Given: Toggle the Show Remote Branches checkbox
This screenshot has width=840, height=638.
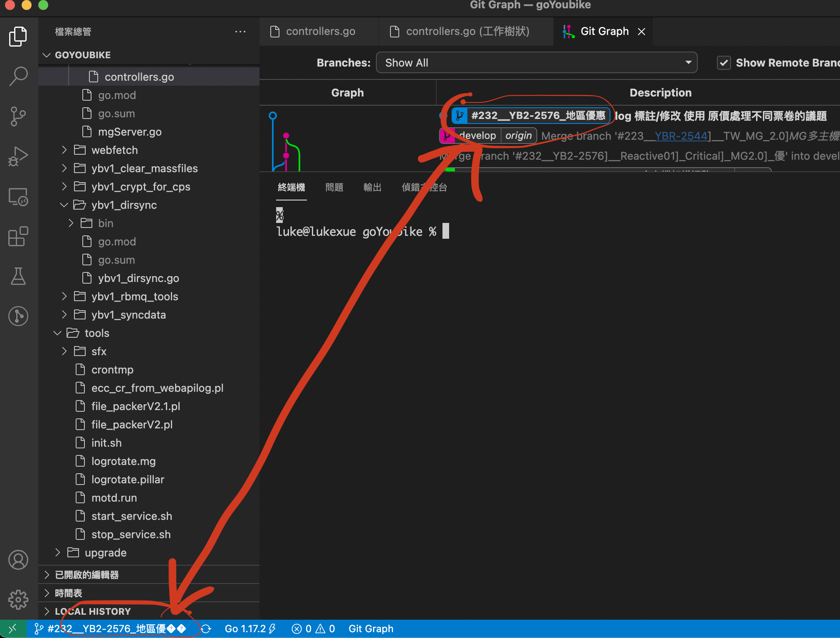Looking at the screenshot, I should click(x=724, y=62).
